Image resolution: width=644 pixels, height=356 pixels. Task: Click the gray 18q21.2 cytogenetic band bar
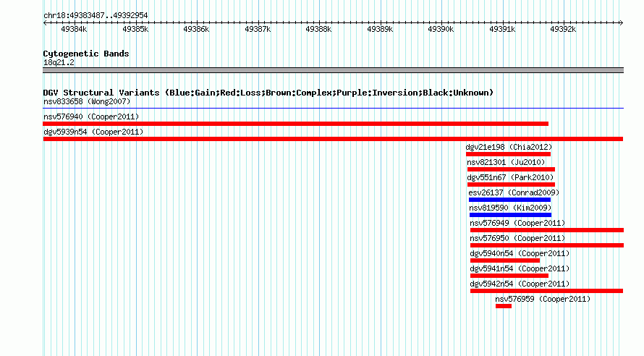tap(333, 70)
